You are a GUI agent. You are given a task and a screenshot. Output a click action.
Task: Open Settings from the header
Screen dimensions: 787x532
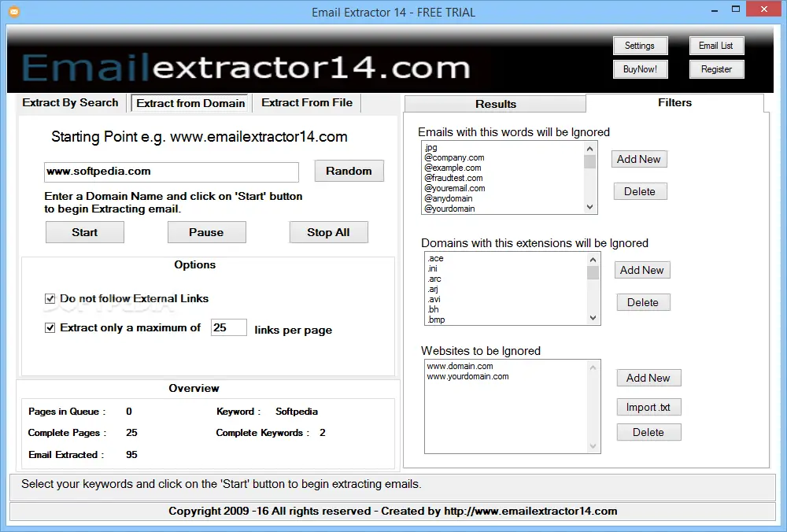640,46
